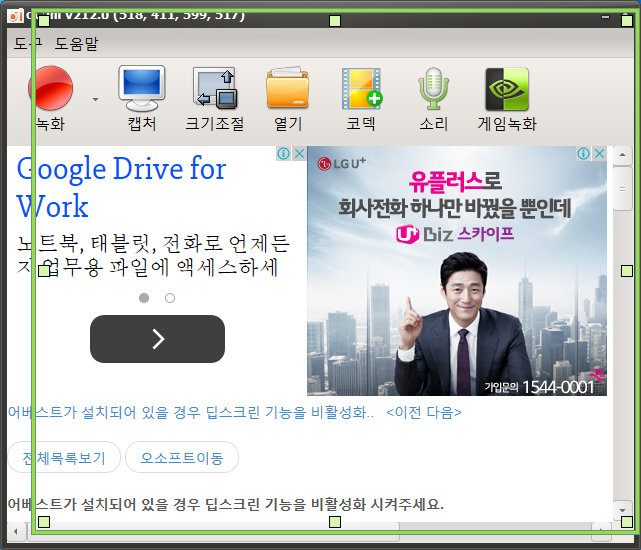This screenshot has width=641, height=550.
Task: Open the 도구 menu
Action: (x=28, y=44)
